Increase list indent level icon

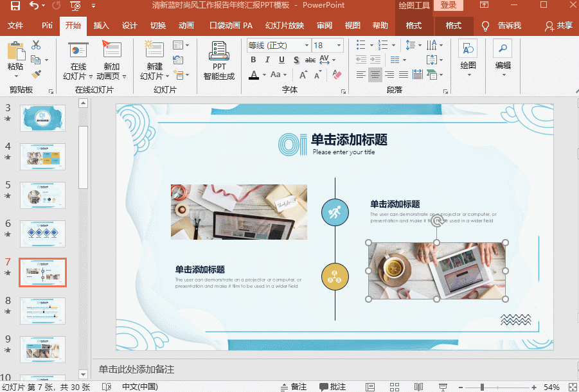coord(375,60)
